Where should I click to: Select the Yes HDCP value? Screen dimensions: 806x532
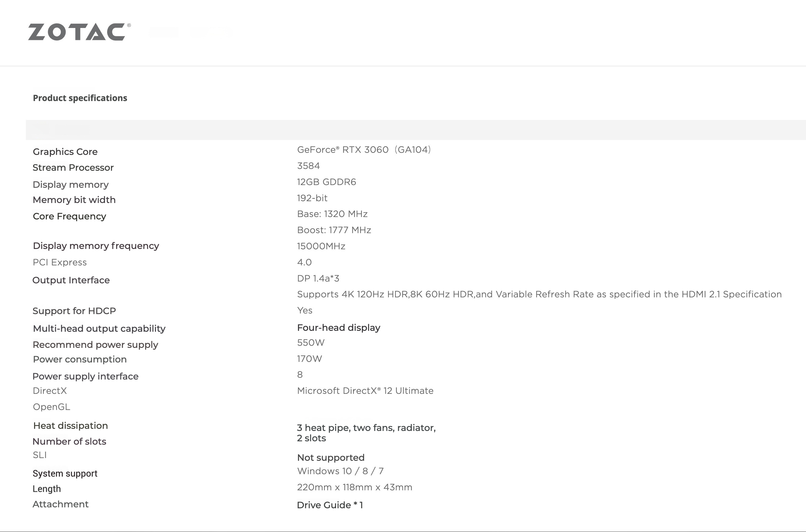305,310
